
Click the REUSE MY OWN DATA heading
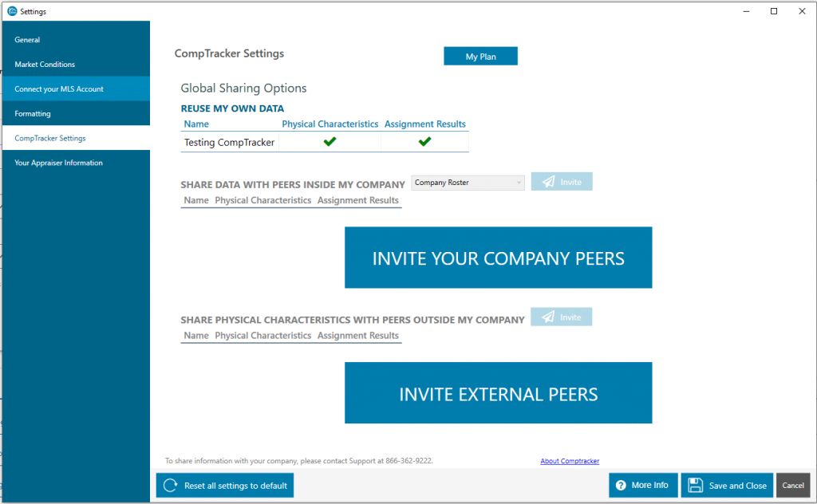232,108
